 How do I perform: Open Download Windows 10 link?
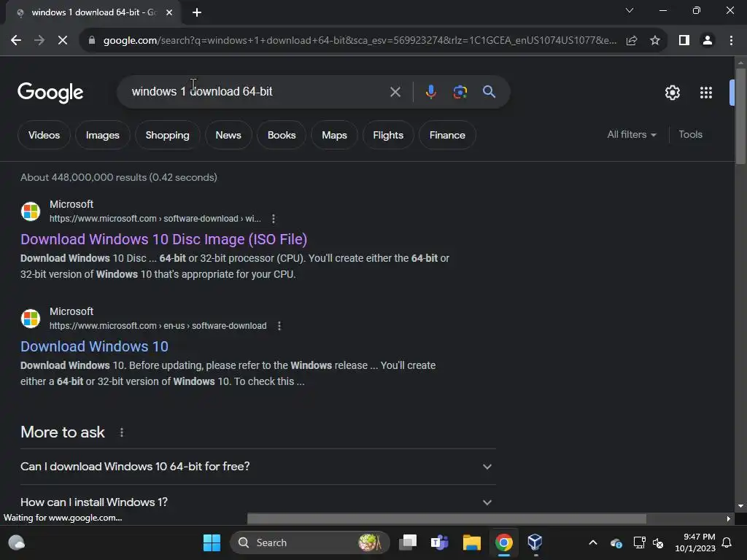(x=94, y=346)
